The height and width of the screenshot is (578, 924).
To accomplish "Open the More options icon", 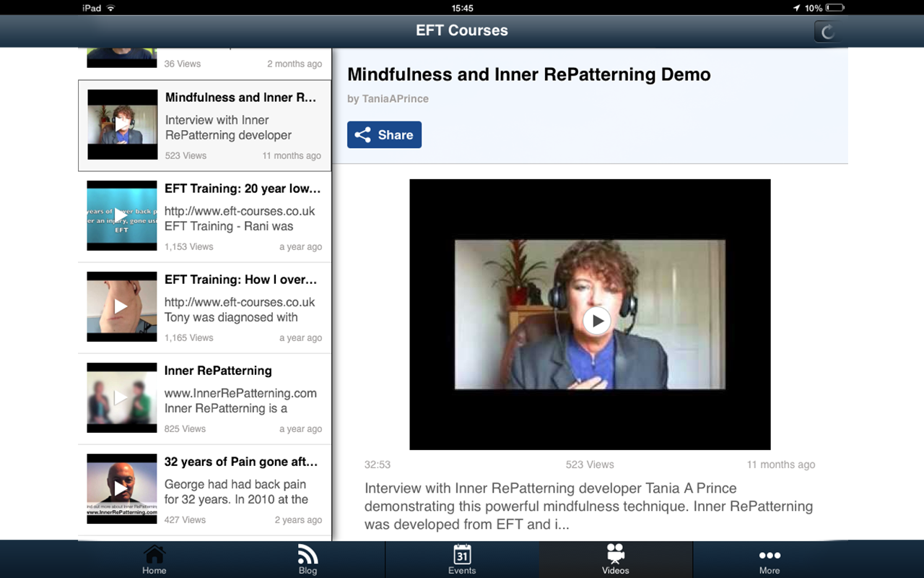I will coord(769,556).
